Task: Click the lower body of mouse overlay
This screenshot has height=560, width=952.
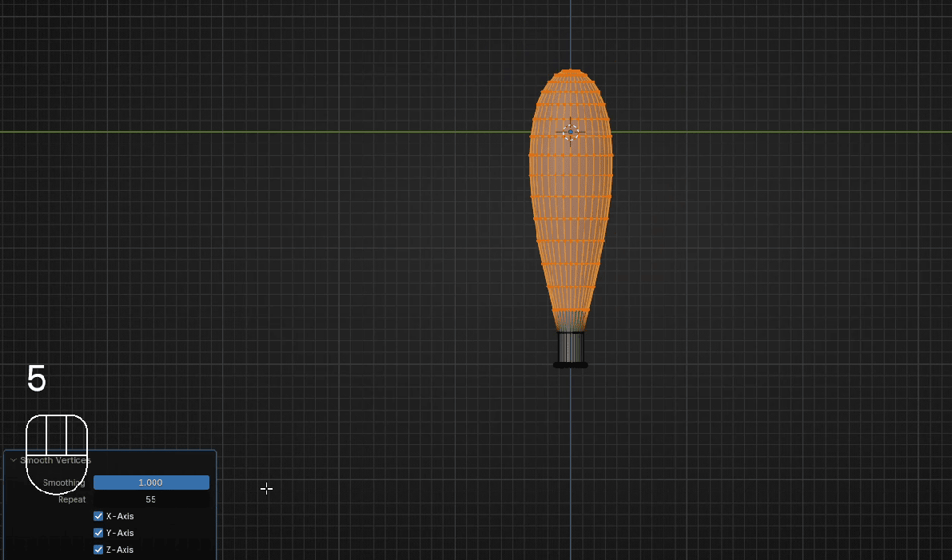Action: (56, 475)
